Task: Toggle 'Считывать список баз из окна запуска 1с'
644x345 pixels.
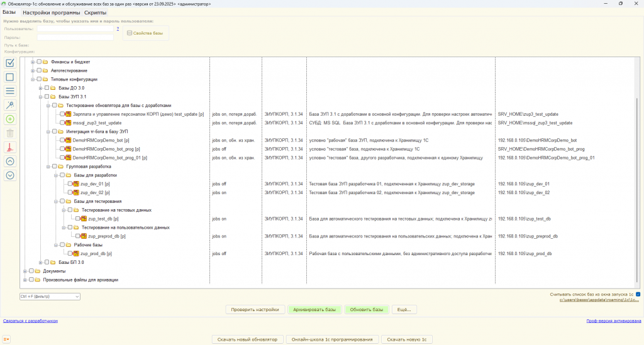Action: pyautogui.click(x=638, y=294)
